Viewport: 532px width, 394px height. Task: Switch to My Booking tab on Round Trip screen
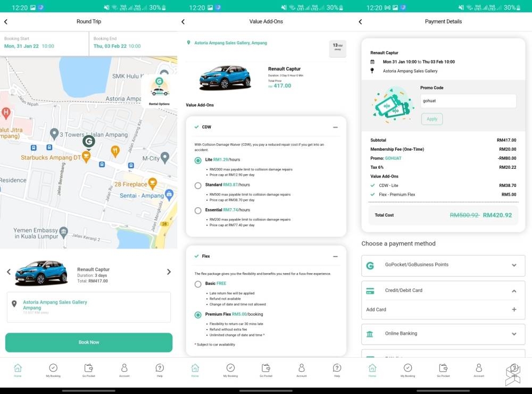[x=53, y=370]
